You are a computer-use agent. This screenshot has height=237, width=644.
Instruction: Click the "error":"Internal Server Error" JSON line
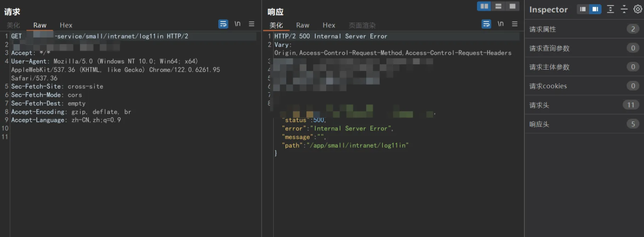coord(338,129)
